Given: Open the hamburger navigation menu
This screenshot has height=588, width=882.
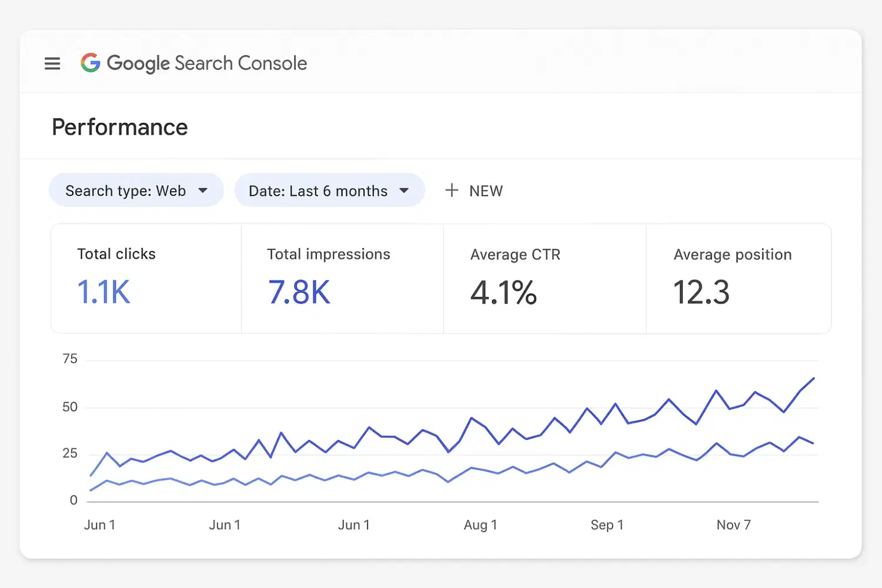Looking at the screenshot, I should point(52,64).
